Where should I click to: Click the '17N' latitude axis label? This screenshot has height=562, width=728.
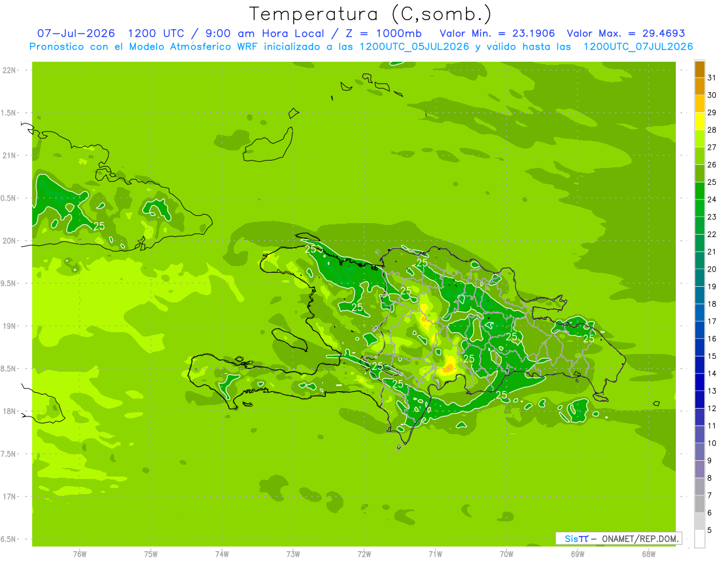tap(8, 497)
